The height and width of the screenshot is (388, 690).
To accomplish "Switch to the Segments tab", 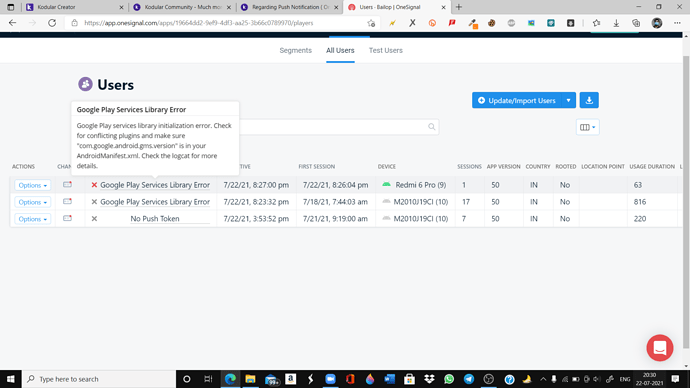I will click(x=295, y=50).
